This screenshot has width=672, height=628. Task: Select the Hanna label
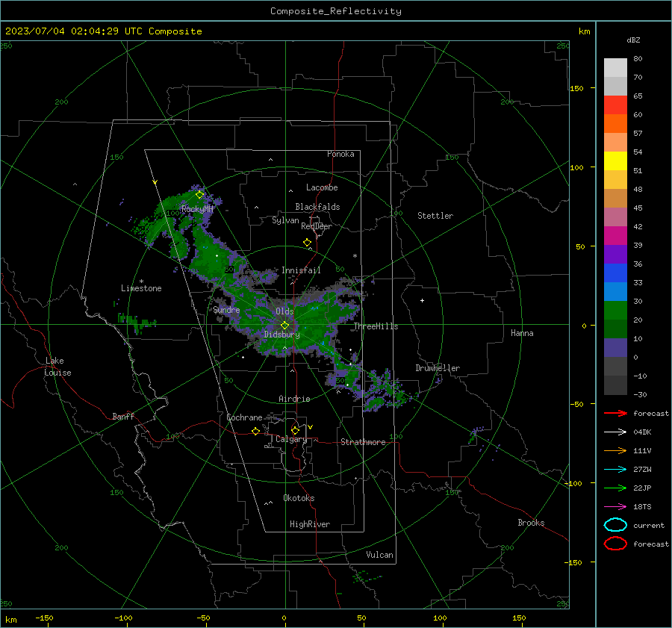522,333
